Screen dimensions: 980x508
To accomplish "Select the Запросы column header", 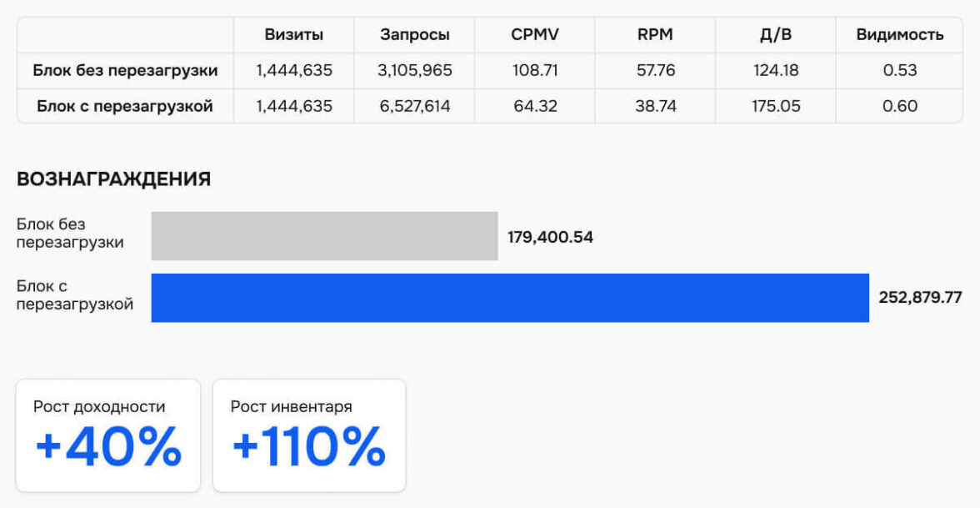I will pyautogui.click(x=415, y=34).
